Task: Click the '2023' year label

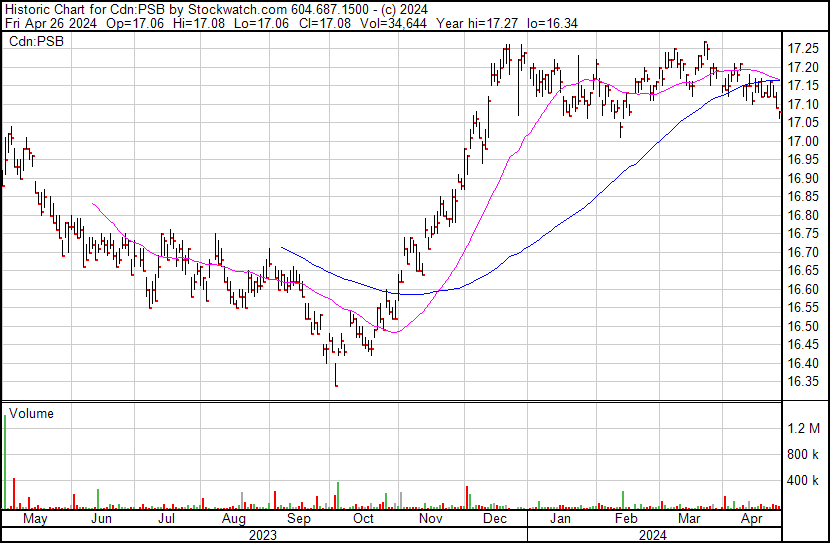Action: tap(263, 535)
